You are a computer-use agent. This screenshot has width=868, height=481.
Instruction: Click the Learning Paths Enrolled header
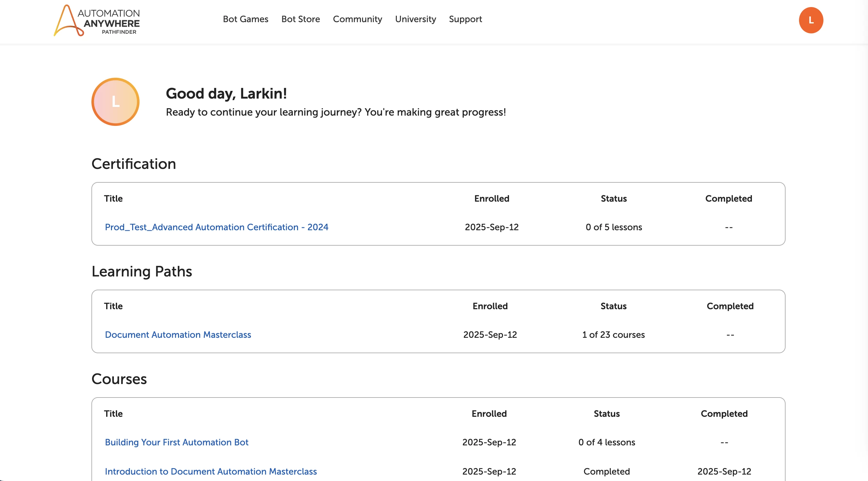pos(490,306)
